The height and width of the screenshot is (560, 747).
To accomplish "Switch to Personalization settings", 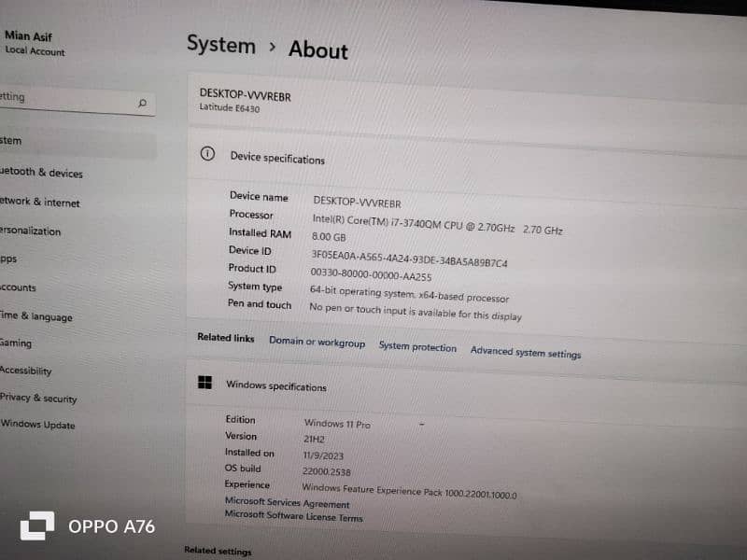I will tap(31, 231).
